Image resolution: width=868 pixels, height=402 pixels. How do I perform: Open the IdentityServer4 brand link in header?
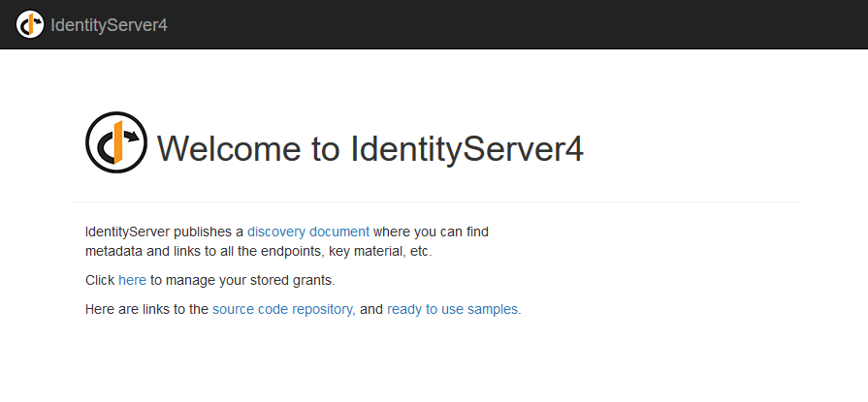point(109,25)
